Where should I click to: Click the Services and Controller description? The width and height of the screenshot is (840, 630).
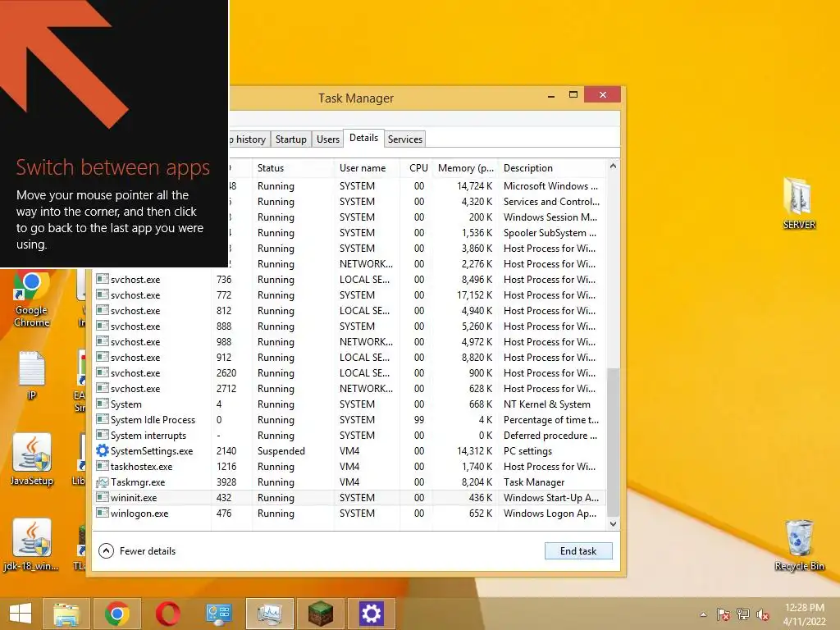551,202
